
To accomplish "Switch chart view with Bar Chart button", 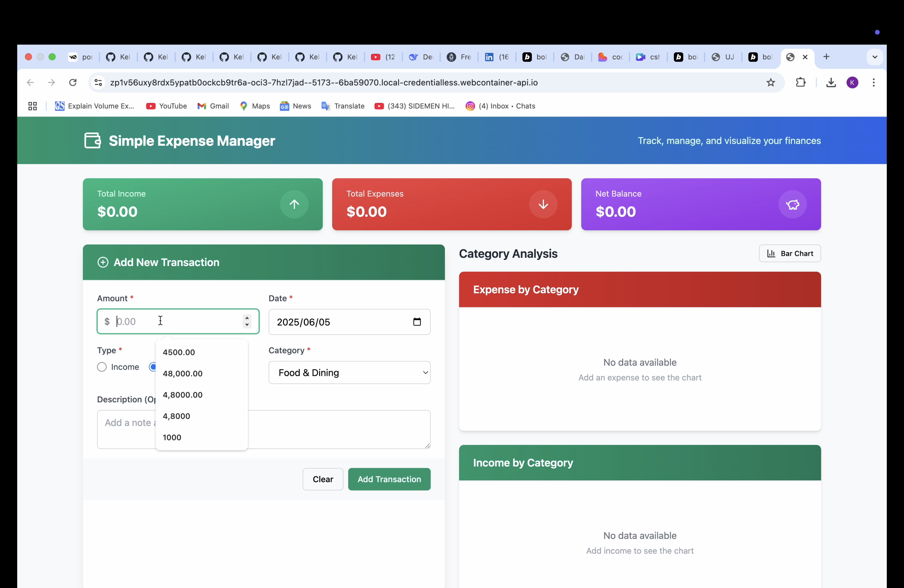I will click(790, 253).
